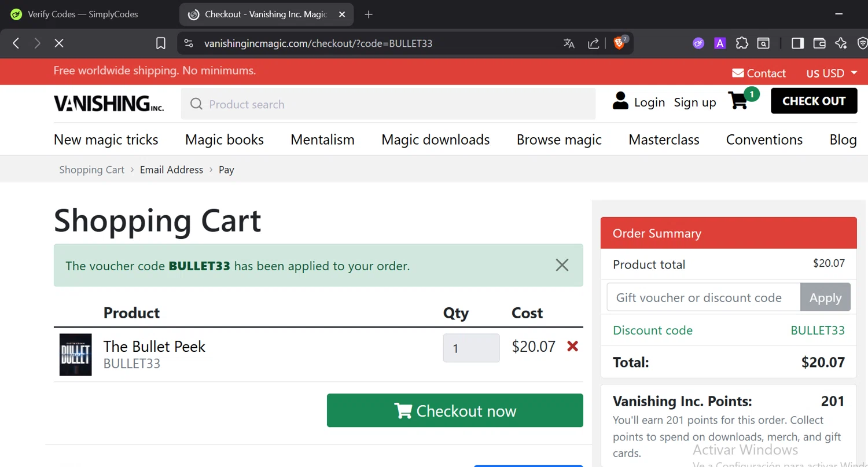Click the tab search extension icon
Image resolution: width=868 pixels, height=467 pixels.
[x=763, y=43]
